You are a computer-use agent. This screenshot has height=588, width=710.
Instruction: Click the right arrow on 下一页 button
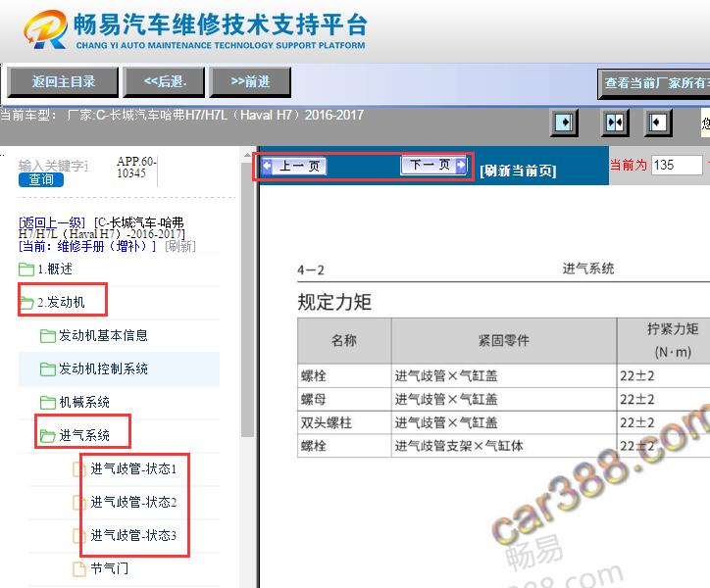pos(461,165)
